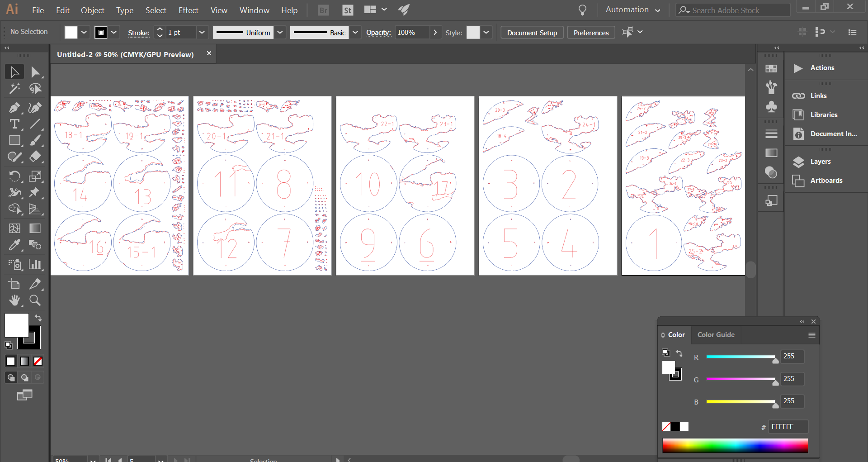Viewport: 868px width, 462px height.
Task: Reset default fill and stroke
Action: pos(9,345)
